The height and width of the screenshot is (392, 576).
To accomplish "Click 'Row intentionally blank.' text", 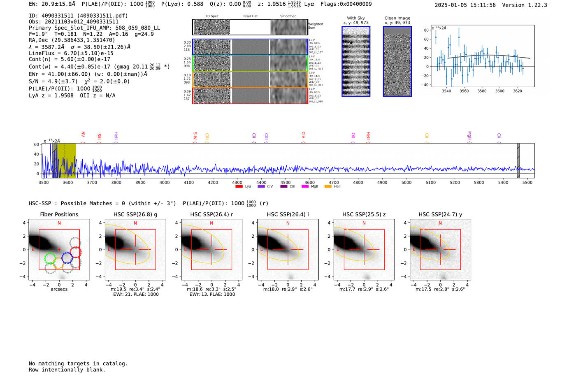I will pos(67,370).
